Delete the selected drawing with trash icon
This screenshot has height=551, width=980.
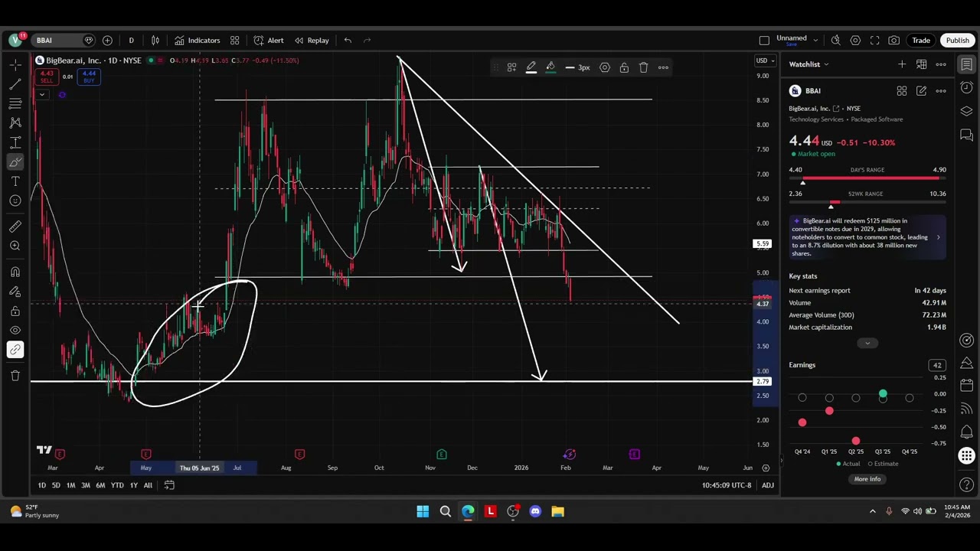pyautogui.click(x=644, y=67)
